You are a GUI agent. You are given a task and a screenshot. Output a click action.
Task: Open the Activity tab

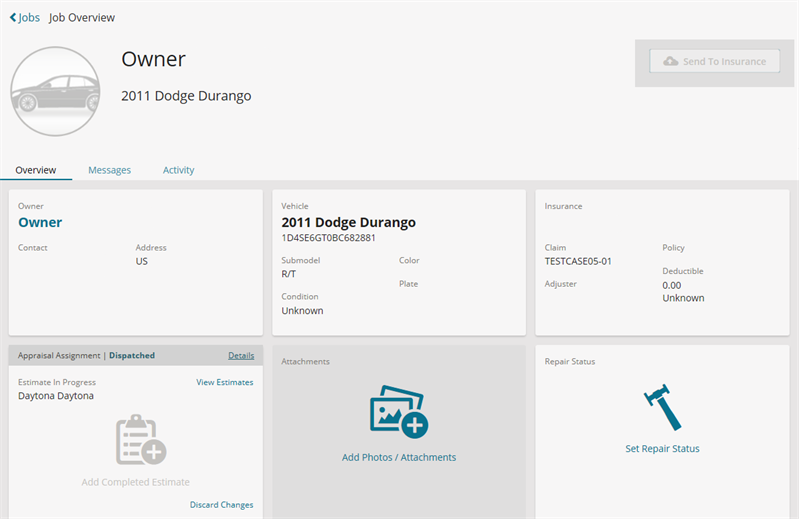pyautogui.click(x=178, y=170)
